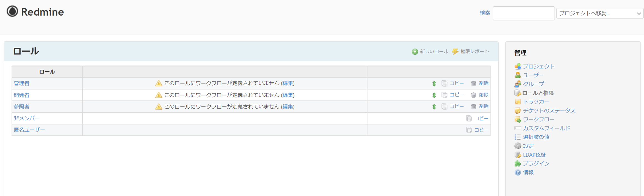
Task: Open the 非メンバー role
Action: [x=27, y=118]
